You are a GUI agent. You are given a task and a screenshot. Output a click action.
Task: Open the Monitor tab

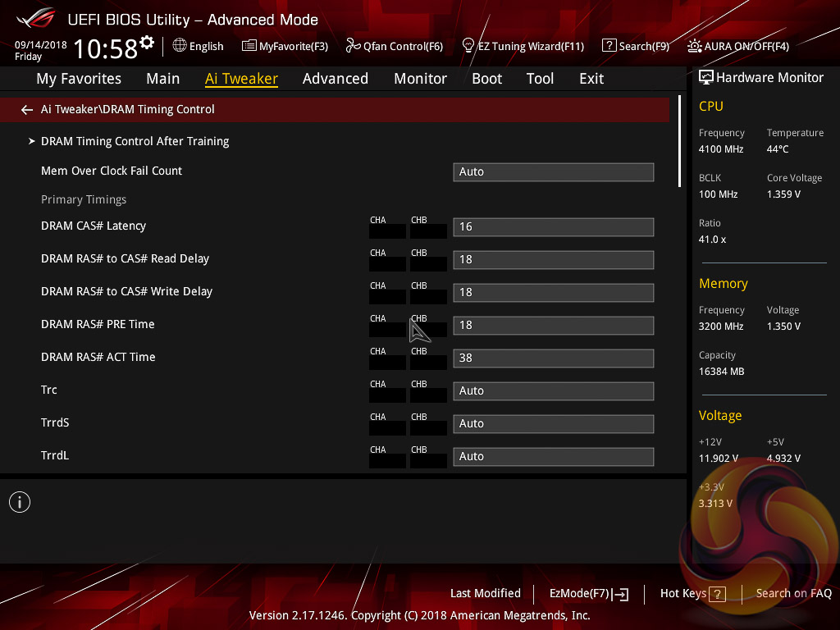click(420, 79)
